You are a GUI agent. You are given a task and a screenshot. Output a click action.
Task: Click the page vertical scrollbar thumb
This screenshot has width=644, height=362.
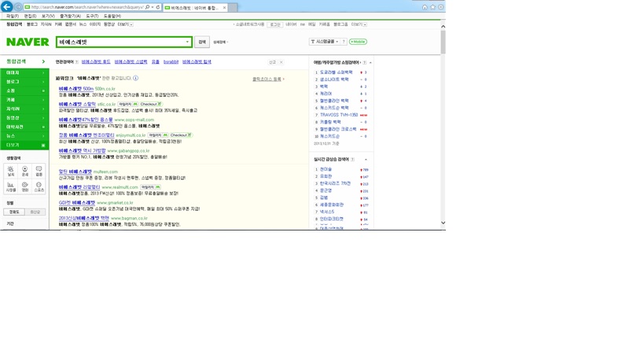(443, 42)
